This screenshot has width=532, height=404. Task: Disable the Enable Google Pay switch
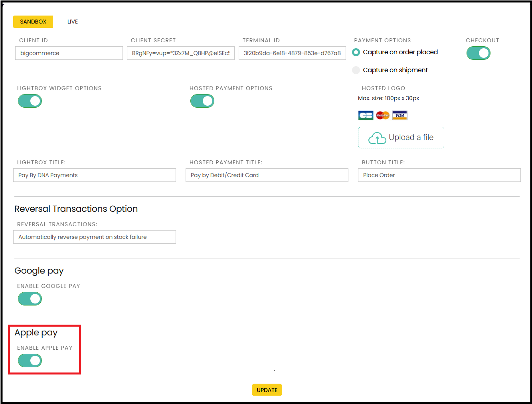(x=30, y=299)
